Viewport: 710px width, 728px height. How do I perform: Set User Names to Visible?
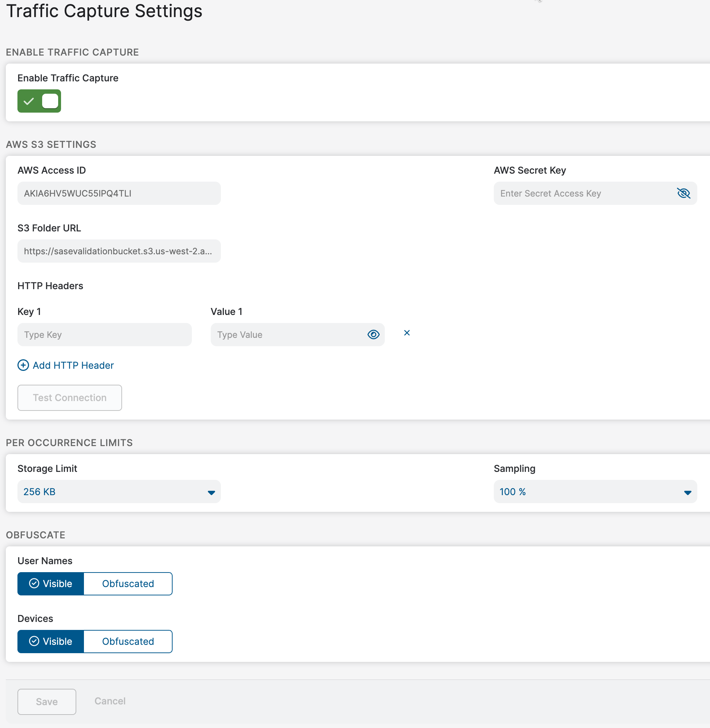(x=51, y=584)
